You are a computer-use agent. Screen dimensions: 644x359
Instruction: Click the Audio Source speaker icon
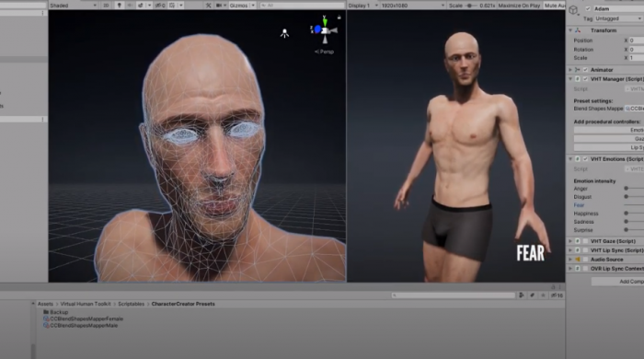coord(578,260)
